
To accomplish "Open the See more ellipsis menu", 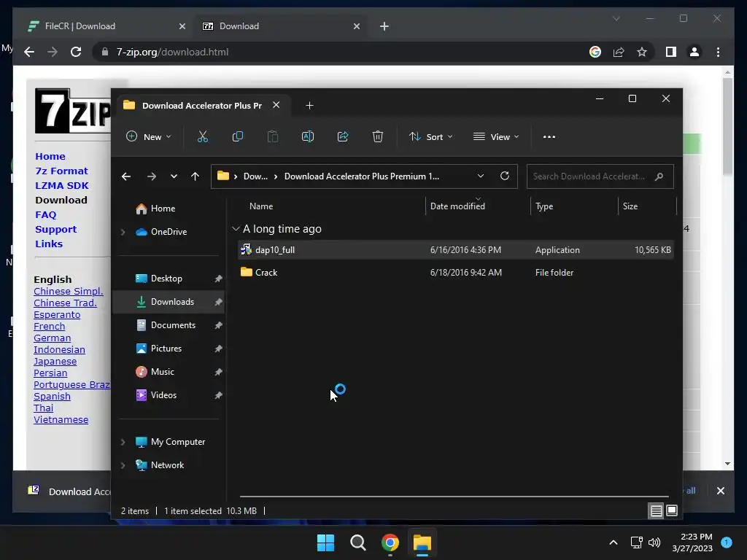I will (549, 136).
